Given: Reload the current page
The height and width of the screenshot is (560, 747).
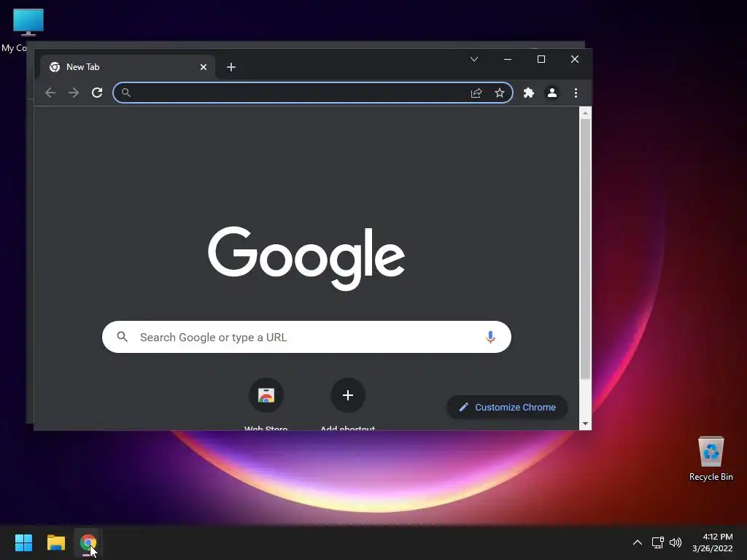Looking at the screenshot, I should coord(97,93).
